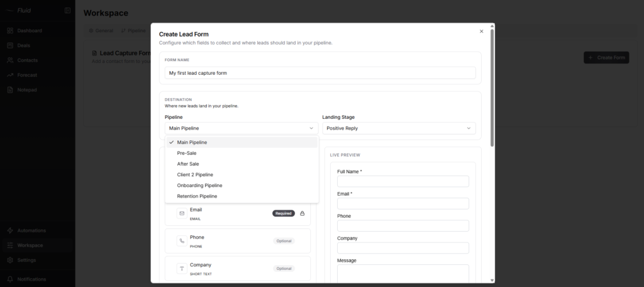Switch to the General tab

click(x=101, y=31)
